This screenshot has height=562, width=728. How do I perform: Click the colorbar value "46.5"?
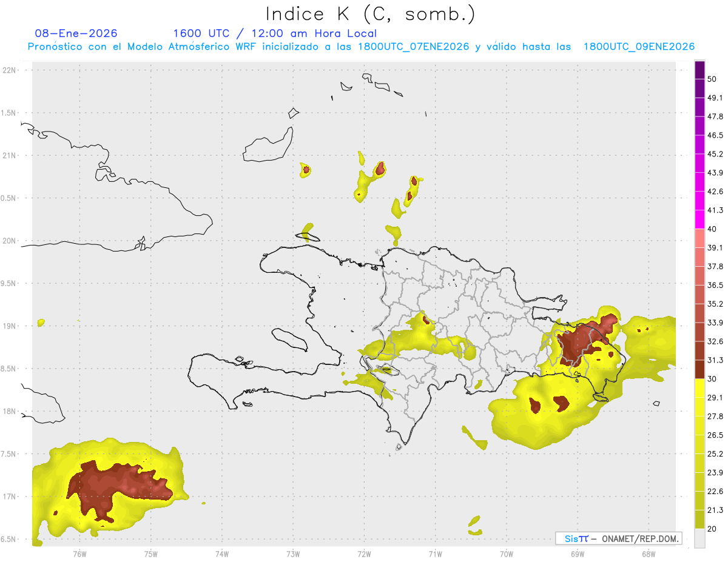pos(715,135)
